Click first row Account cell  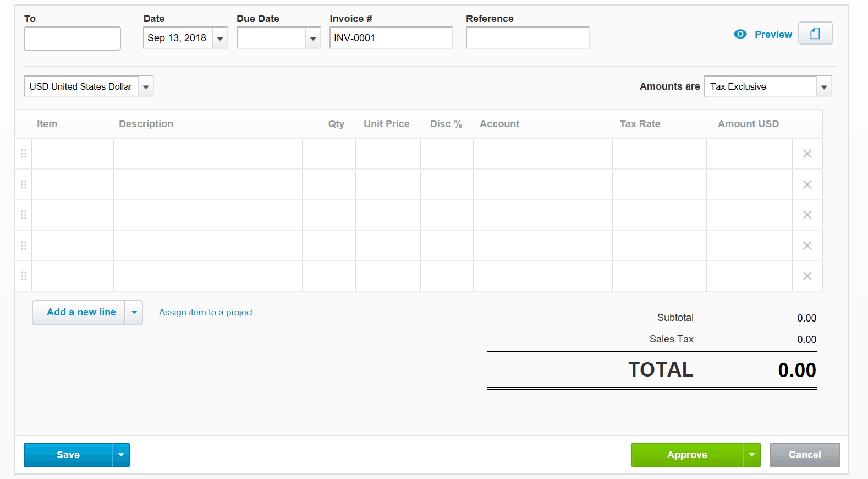tap(543, 154)
